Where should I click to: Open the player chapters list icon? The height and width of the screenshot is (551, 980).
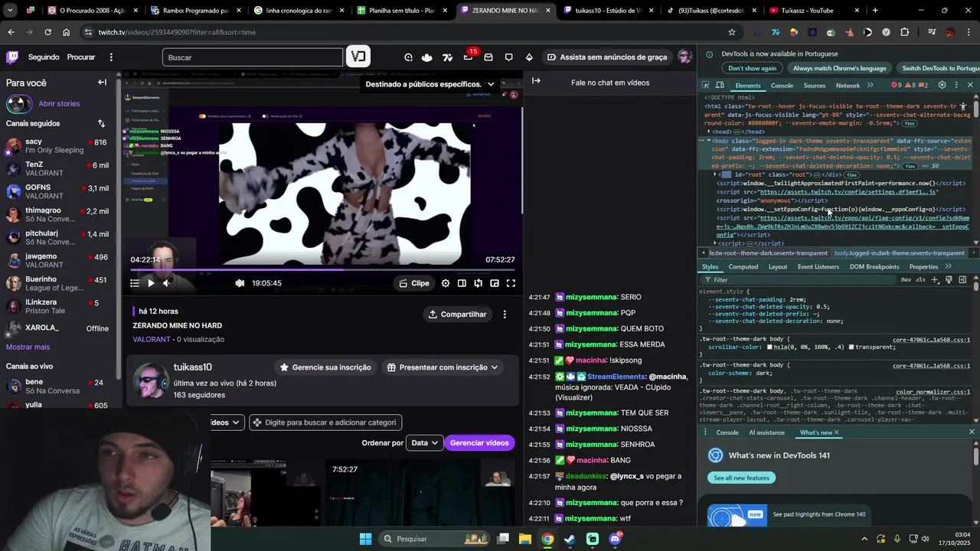tap(135, 283)
